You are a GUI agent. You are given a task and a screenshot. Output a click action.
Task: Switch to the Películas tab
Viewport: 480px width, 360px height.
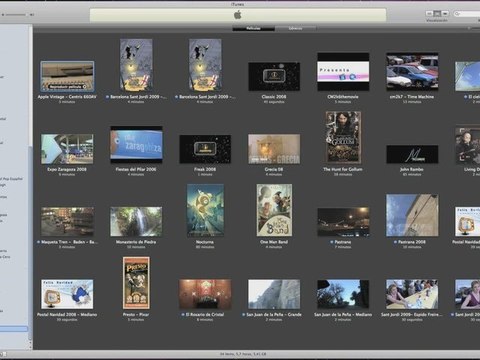pos(253,29)
